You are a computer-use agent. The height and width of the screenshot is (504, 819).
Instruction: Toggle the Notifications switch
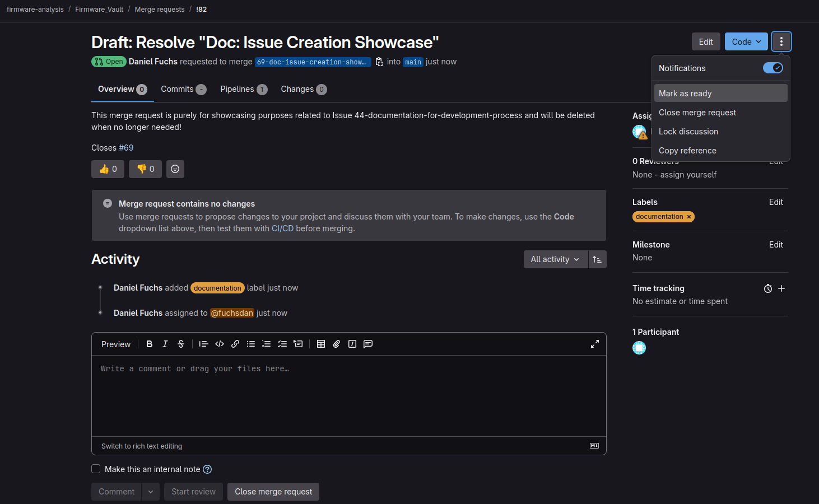pyautogui.click(x=773, y=68)
